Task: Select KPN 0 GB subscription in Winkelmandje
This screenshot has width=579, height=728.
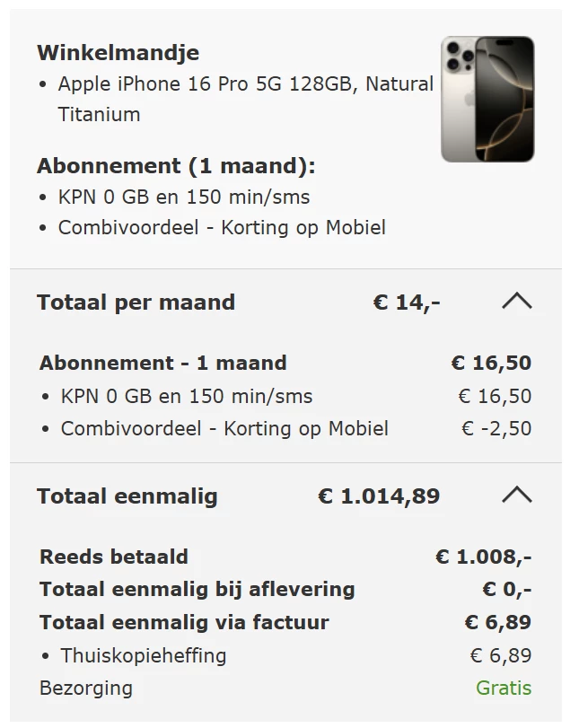Action: click(x=184, y=197)
